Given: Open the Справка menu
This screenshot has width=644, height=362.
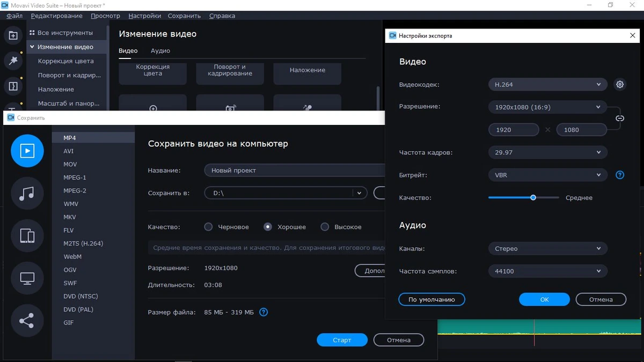Looking at the screenshot, I should coord(222,16).
